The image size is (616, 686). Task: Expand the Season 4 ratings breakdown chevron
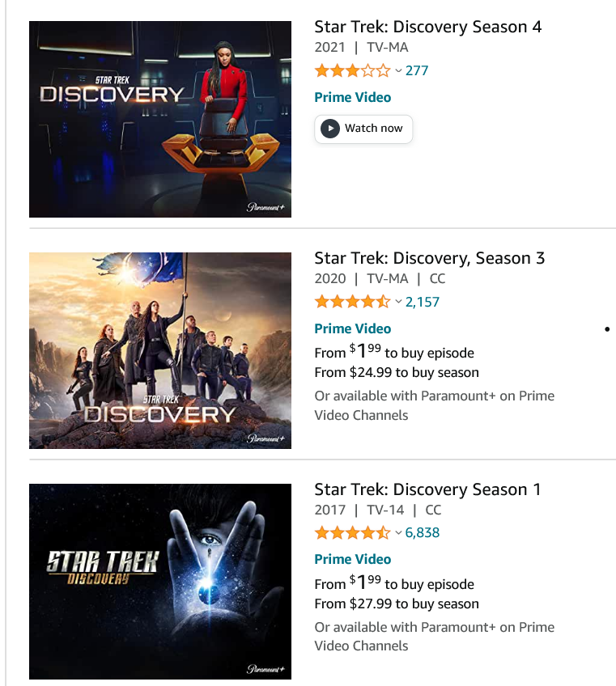point(398,71)
